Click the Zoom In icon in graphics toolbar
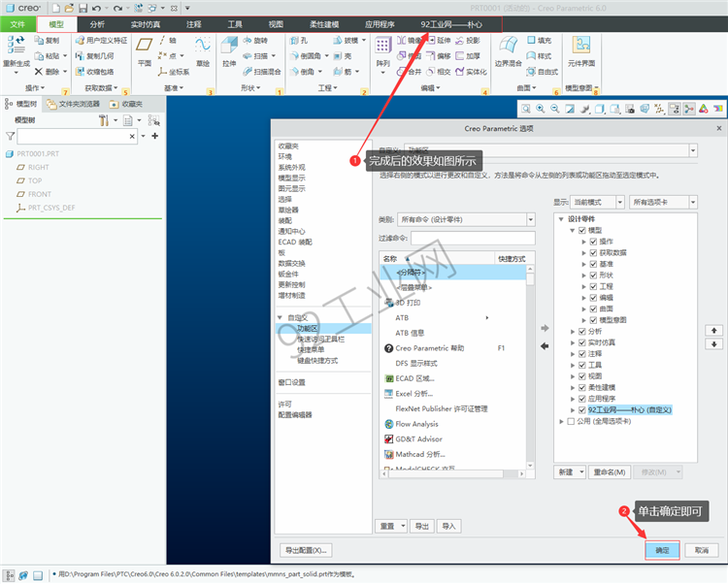The height and width of the screenshot is (584, 728). point(541,109)
